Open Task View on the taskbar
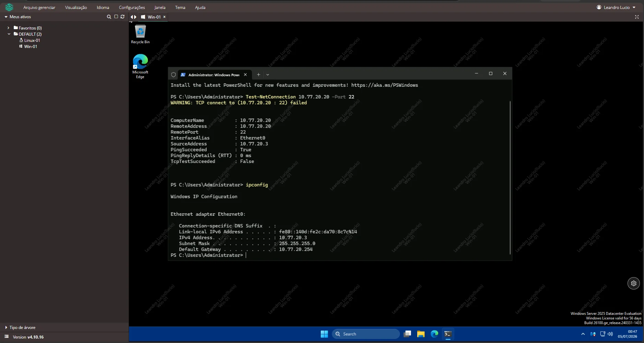This screenshot has width=644, height=343. tap(407, 334)
